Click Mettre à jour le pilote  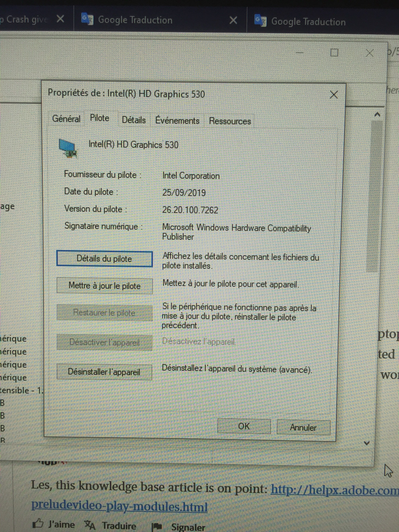[105, 286]
